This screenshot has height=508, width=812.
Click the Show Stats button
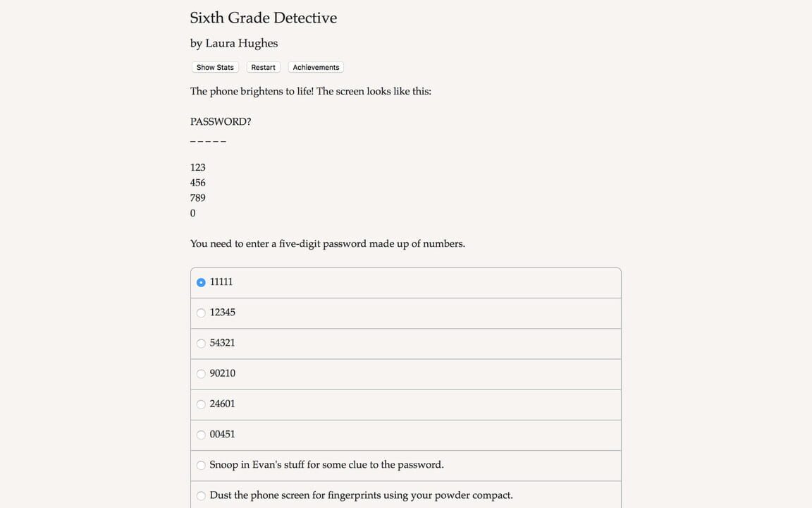[x=214, y=67]
